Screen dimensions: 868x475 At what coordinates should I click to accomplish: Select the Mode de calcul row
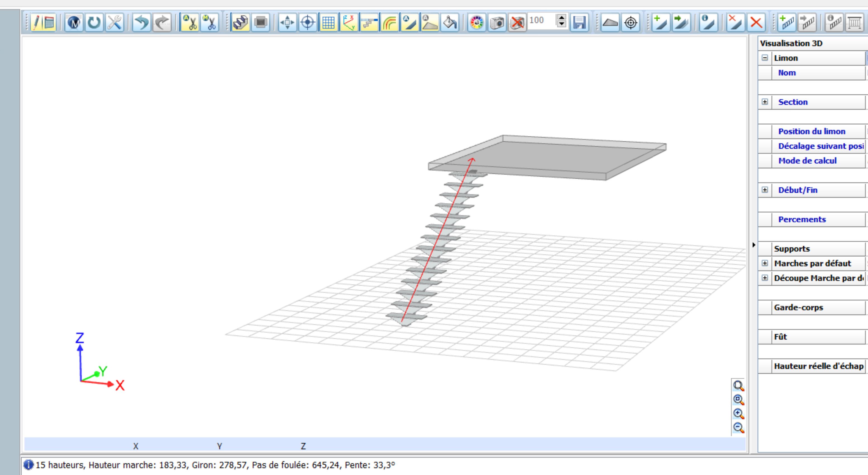tap(813, 161)
